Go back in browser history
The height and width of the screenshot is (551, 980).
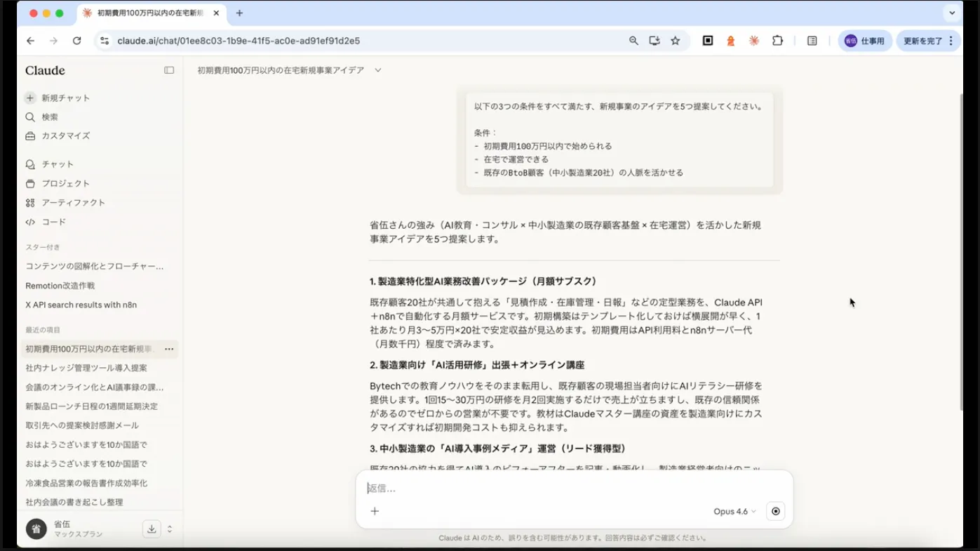(x=30, y=41)
